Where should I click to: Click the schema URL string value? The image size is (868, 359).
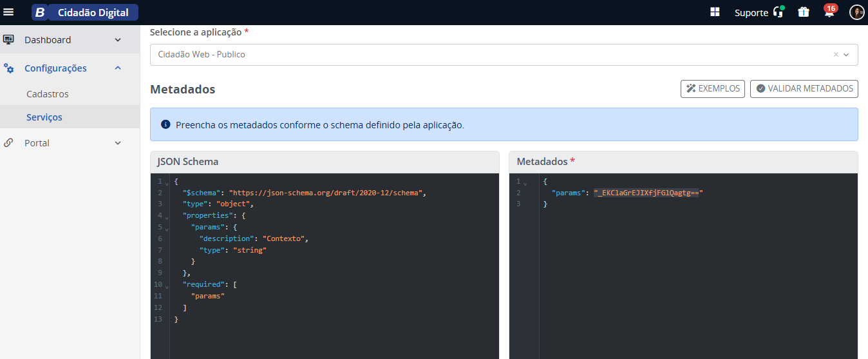(327, 193)
